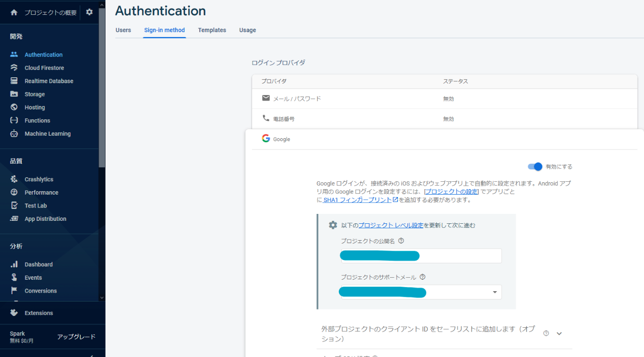Go to Cloud Firestore in sidebar
644x357 pixels.
44,68
